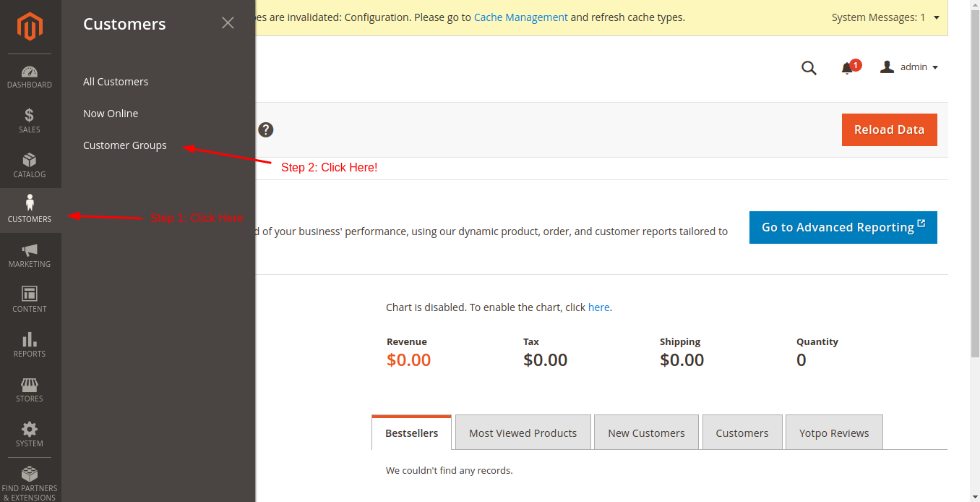This screenshot has height=502, width=980.
Task: Open the Stores sidebar menu
Action: click(30, 390)
